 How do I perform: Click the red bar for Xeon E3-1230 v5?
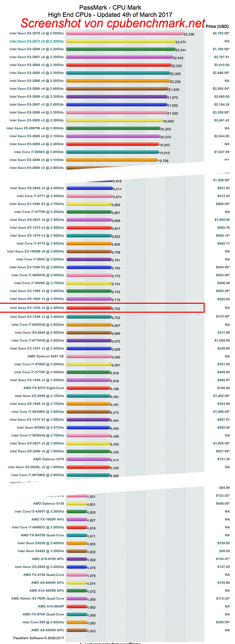89,308
